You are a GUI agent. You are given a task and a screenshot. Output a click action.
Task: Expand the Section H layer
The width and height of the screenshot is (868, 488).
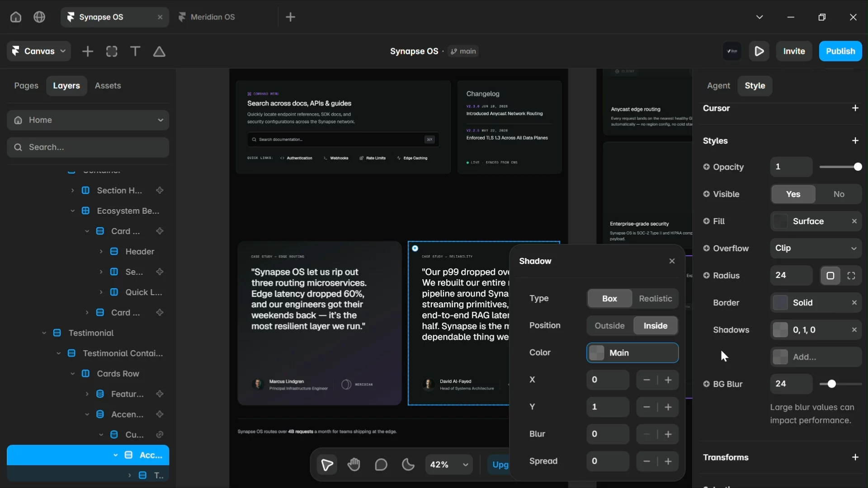click(x=72, y=191)
